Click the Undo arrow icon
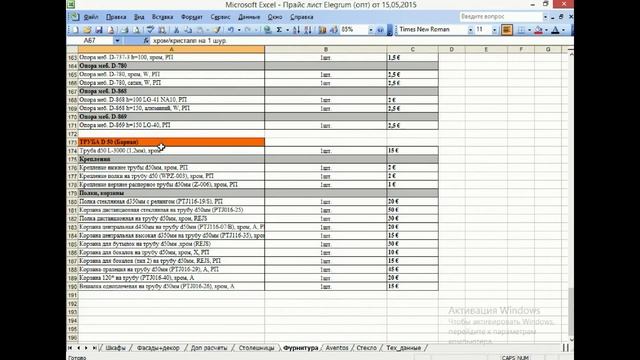 point(231,30)
